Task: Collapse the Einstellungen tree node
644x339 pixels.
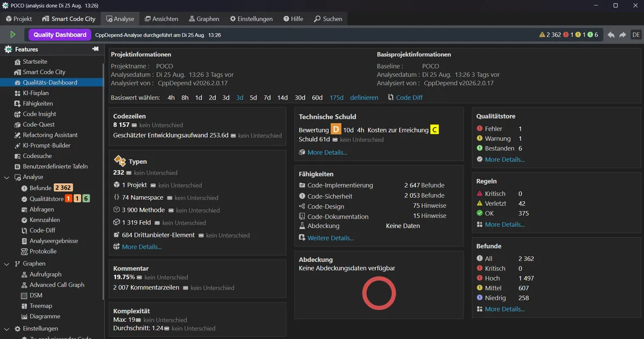Action: tap(6, 329)
